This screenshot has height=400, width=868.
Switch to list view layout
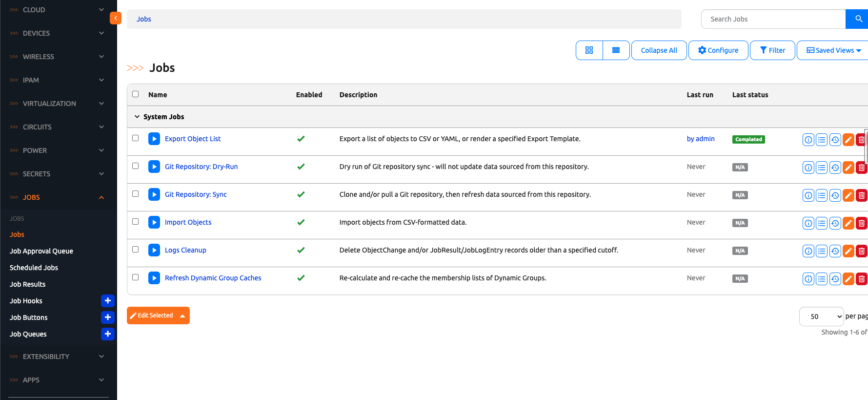point(616,50)
